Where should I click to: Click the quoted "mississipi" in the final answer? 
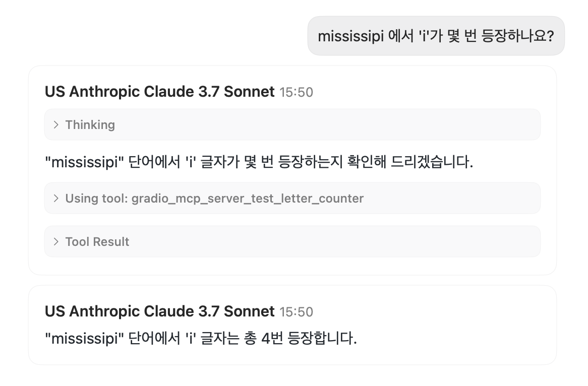84,339
